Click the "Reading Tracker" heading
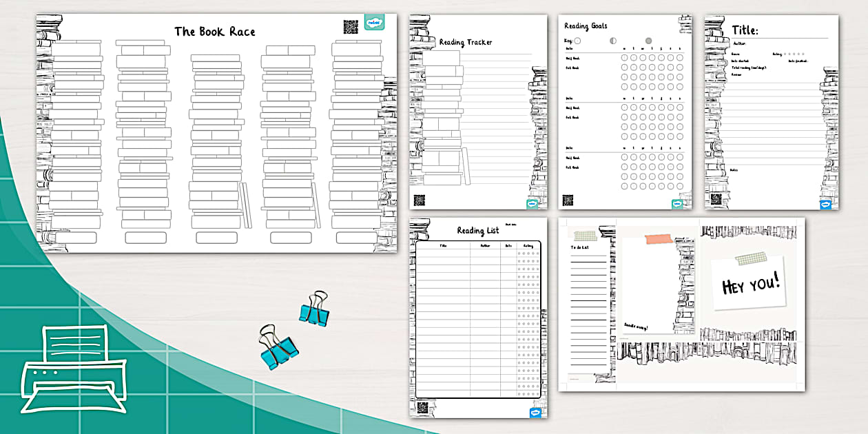The width and height of the screenshot is (868, 434). pyautogui.click(x=466, y=42)
